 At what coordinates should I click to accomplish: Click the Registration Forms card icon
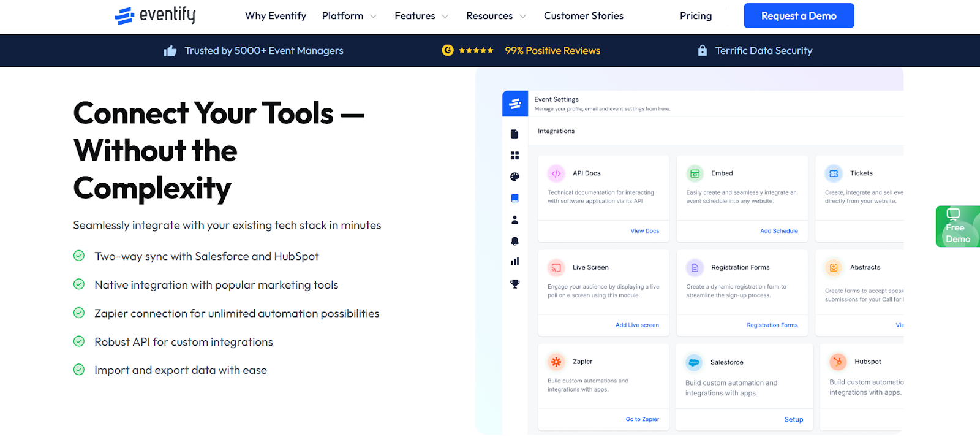pos(695,268)
